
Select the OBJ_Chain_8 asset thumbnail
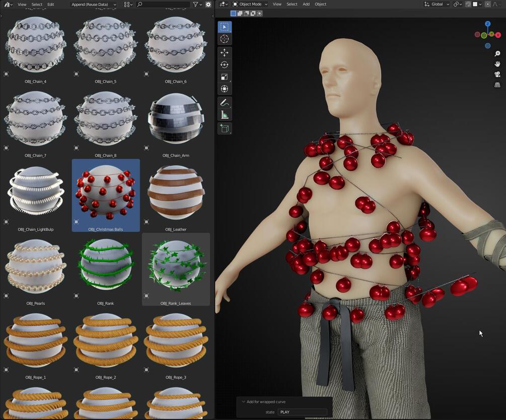click(x=106, y=119)
